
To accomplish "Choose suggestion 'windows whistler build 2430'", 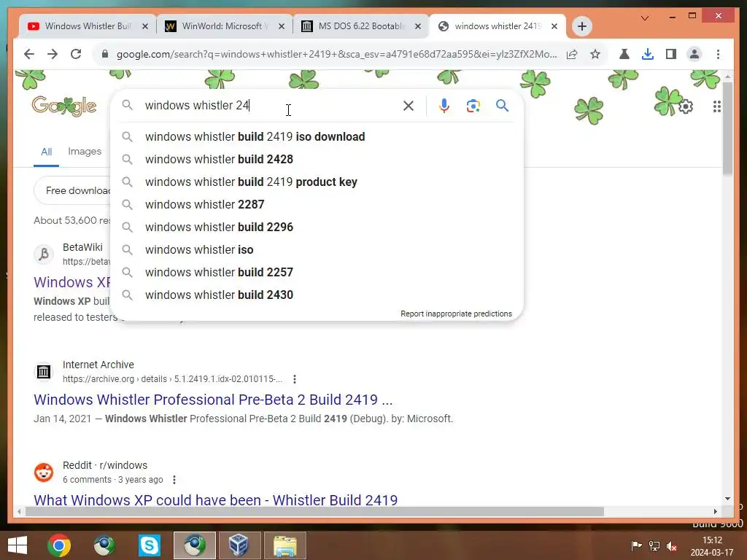I will tap(317, 295).
